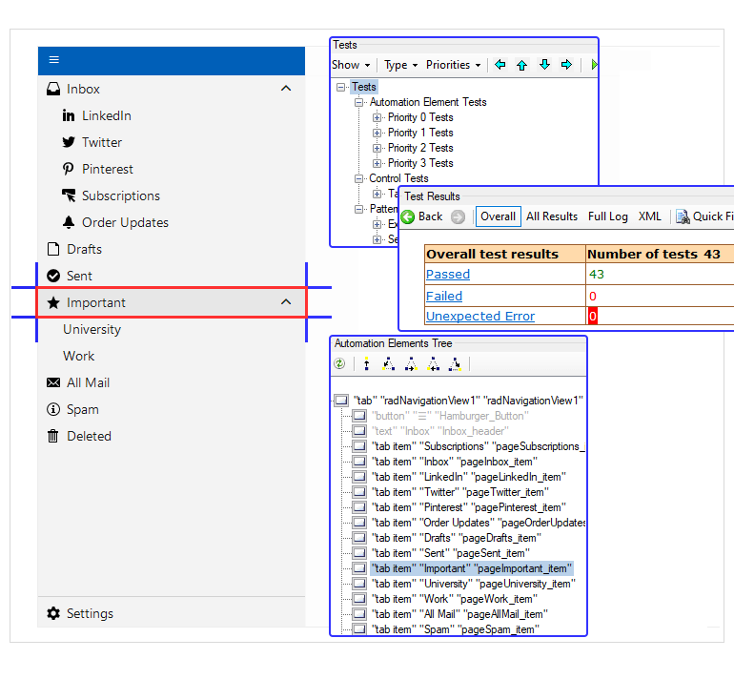Click the Inbox tray icon
The width and height of the screenshot is (734, 700).
tap(53, 89)
